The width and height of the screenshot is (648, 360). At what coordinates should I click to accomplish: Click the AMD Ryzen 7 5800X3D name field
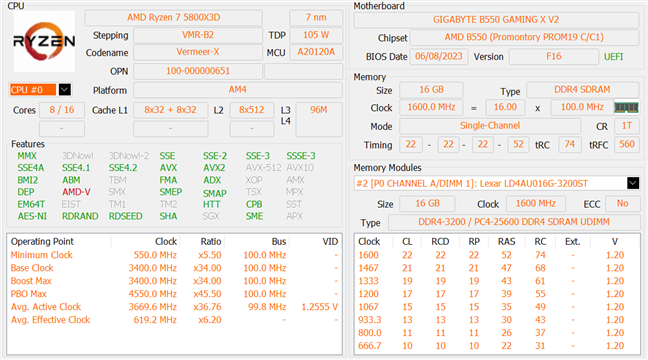click(174, 18)
